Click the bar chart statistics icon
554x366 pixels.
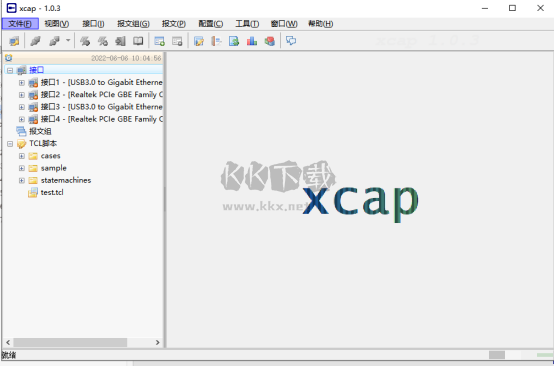click(252, 41)
